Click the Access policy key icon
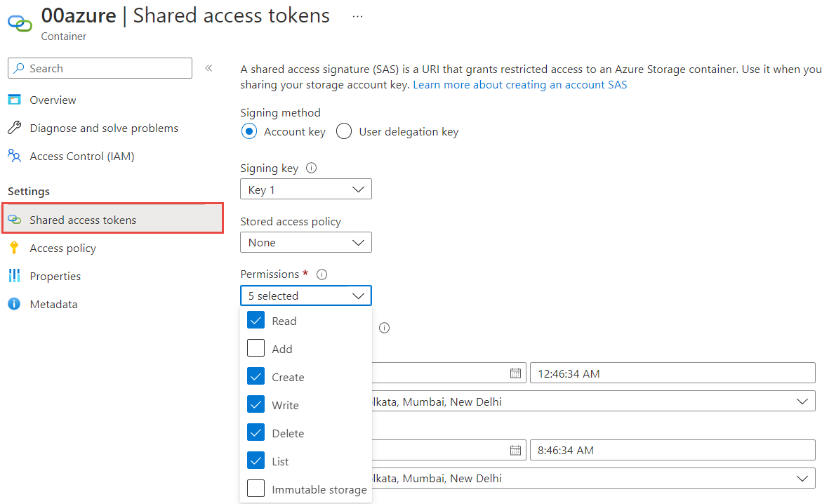 (14, 248)
